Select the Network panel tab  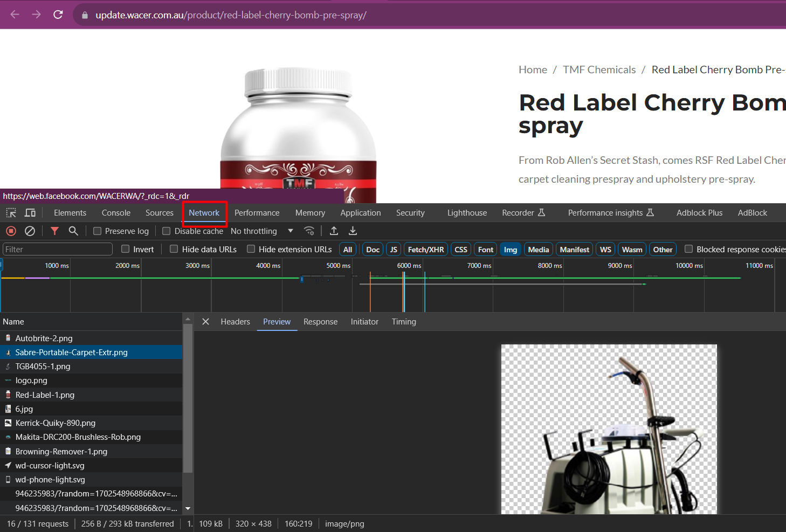pyautogui.click(x=204, y=213)
